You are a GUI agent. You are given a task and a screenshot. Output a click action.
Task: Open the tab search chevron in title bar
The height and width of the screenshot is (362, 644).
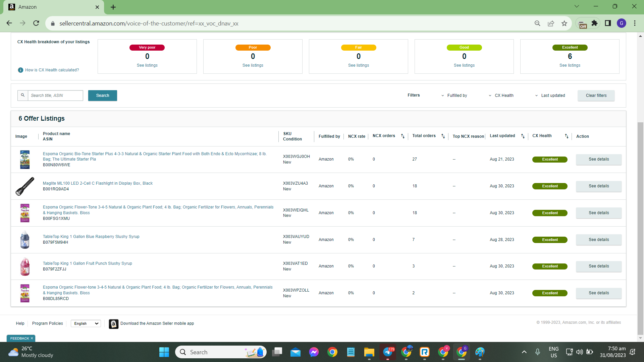577,6
